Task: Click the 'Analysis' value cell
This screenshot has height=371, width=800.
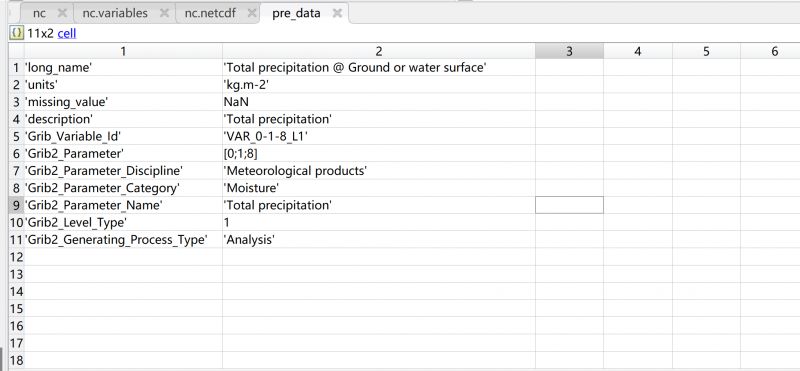Action: 379,240
